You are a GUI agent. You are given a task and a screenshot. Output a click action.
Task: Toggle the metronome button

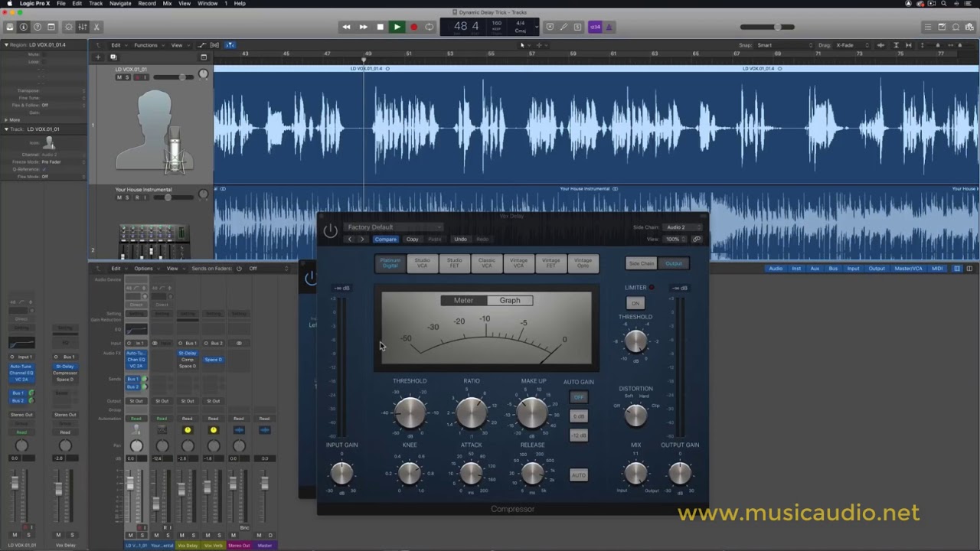coord(609,27)
